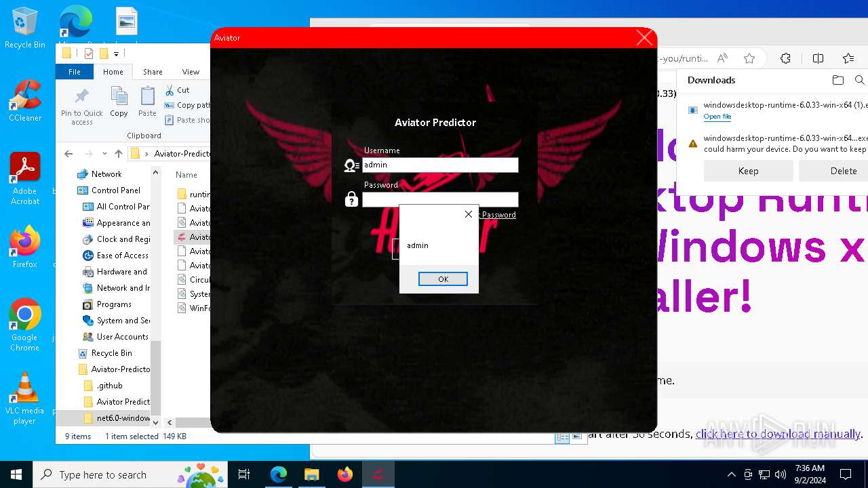The height and width of the screenshot is (488, 868).
Task: Open the File menu in File Explorer
Action: (75, 72)
